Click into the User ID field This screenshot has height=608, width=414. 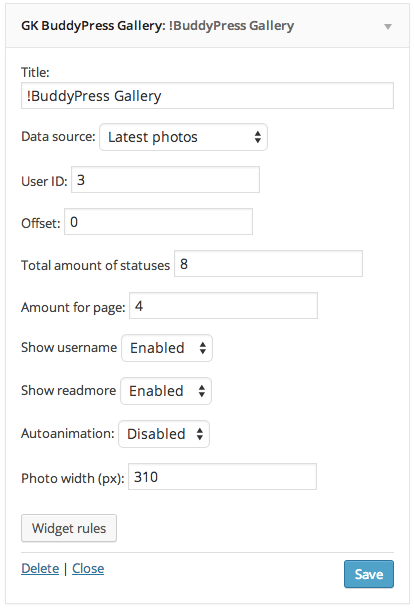click(x=166, y=180)
